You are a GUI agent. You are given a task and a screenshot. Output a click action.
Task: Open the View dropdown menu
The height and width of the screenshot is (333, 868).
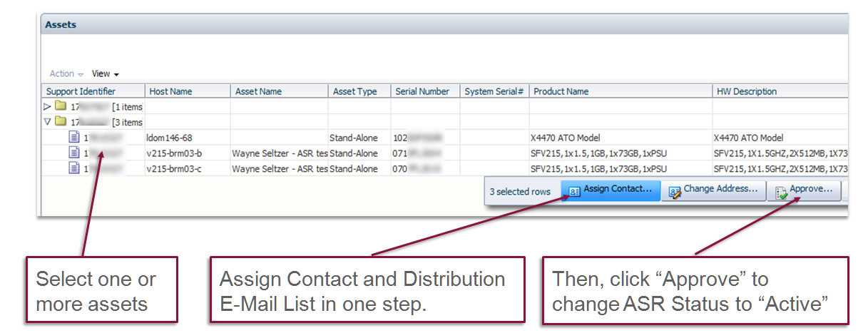pos(105,74)
